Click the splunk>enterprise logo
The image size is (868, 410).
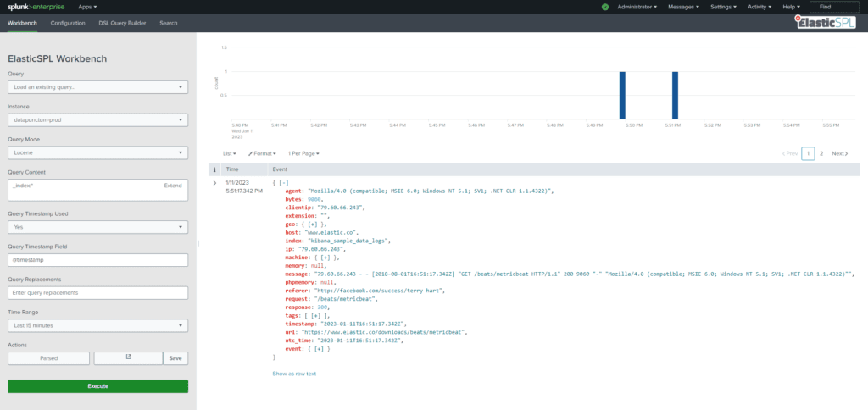(36, 7)
